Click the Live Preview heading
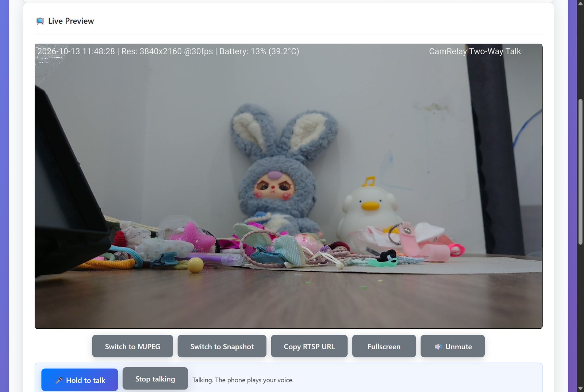 tap(71, 21)
